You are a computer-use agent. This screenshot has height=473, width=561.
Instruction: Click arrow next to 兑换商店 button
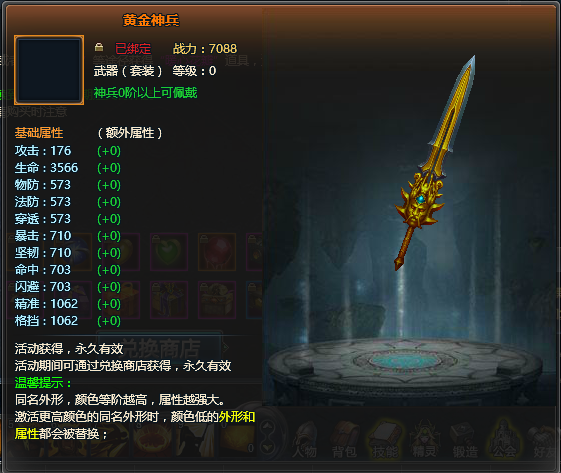226,348
